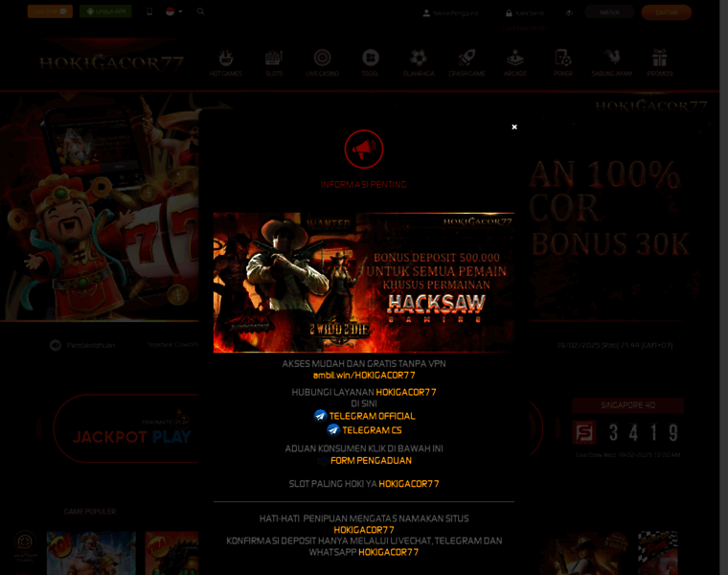Open the Sabung Ayam menu

click(x=611, y=62)
